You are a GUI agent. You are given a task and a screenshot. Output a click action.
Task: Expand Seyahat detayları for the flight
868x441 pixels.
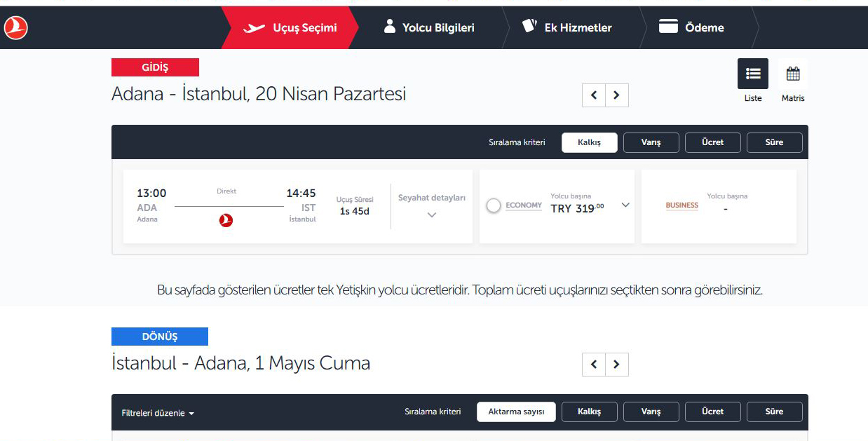click(432, 207)
